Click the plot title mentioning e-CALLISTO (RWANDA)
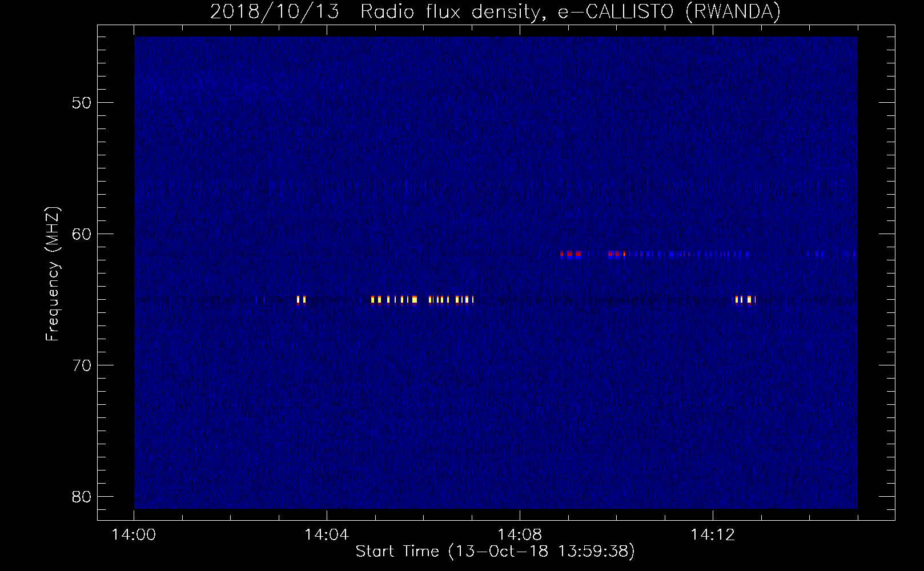 [495, 11]
